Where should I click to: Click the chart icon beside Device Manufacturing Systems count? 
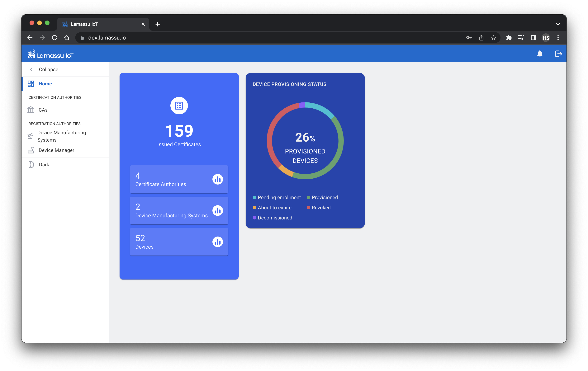(x=218, y=210)
